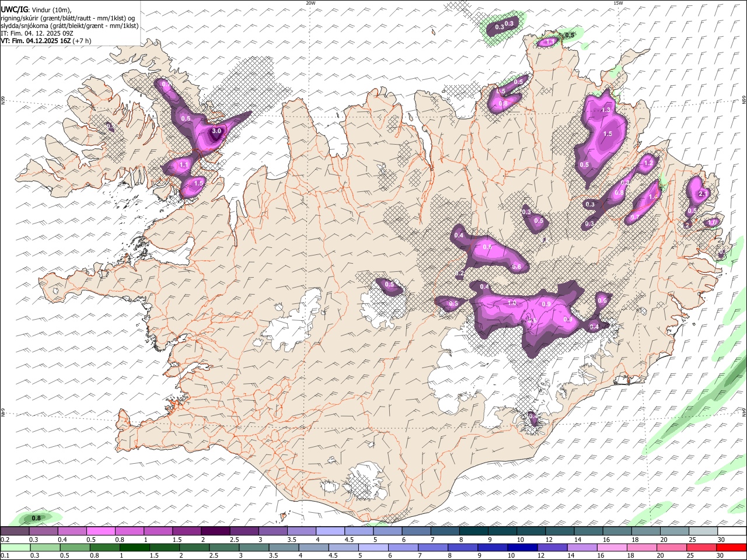Viewport: 747px width, 560px height.
Task: Click the lower legend swatch labeled 0.1
Action: [15, 547]
